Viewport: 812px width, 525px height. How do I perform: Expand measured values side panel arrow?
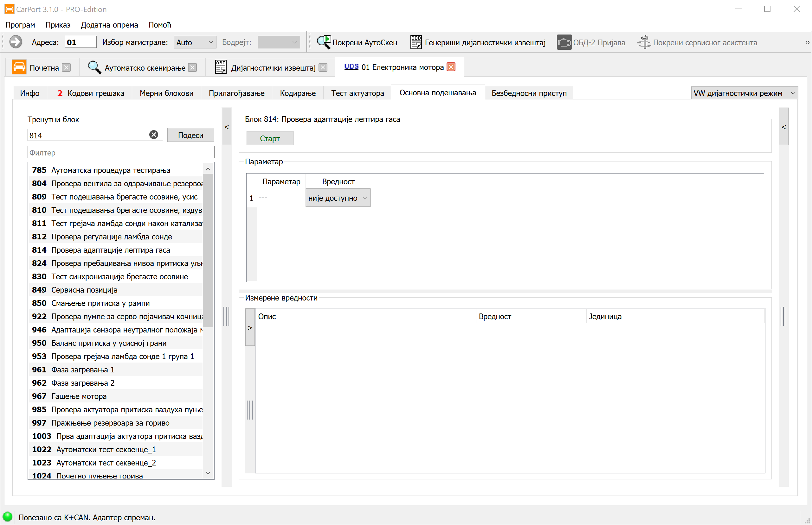[250, 328]
